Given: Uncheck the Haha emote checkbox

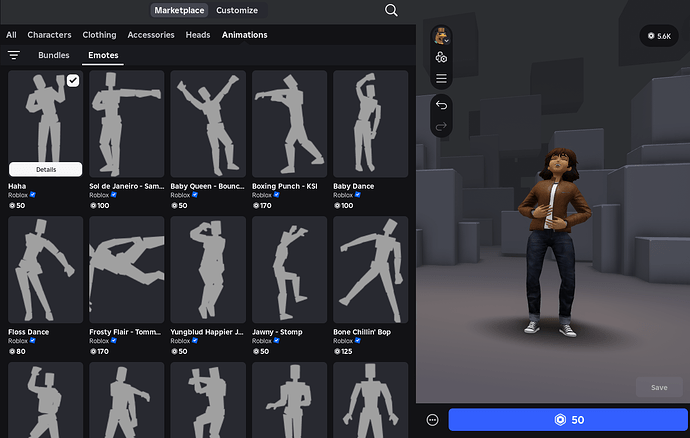Looking at the screenshot, I should point(73,81).
